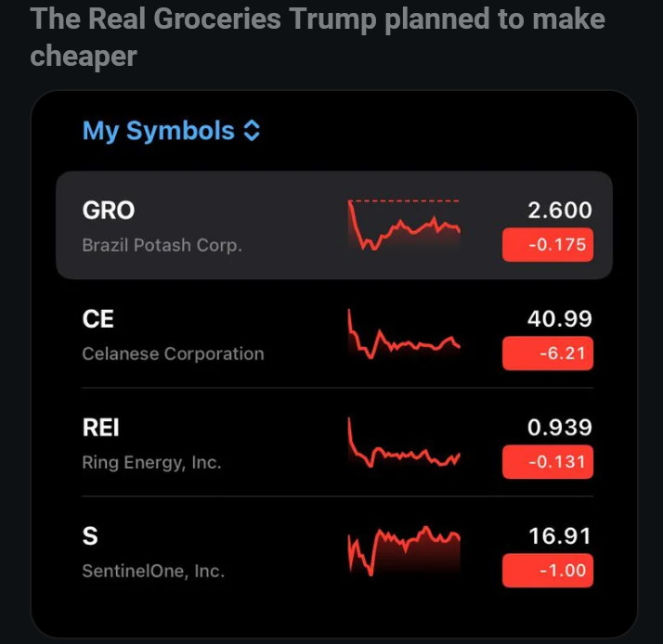Toggle the GRO -0.175 change badge
The width and height of the screenshot is (663, 644).
coord(548,245)
